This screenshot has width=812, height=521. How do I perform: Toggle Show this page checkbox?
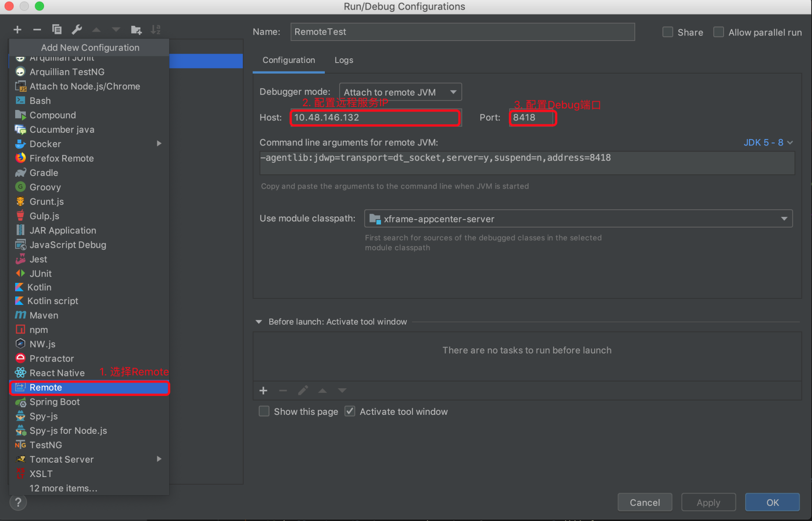(x=265, y=411)
